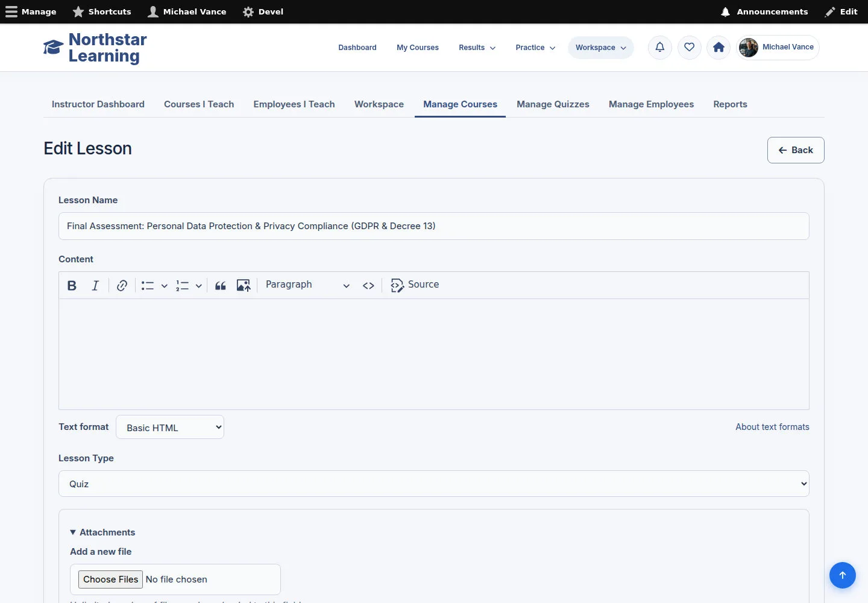Open the Manage hamburger menu
Screen dimensions: 868x603
click(31, 11)
